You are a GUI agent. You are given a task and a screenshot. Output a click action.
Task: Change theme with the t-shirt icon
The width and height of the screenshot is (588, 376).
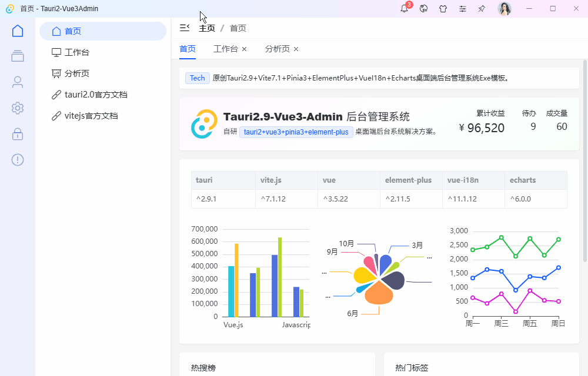point(443,9)
